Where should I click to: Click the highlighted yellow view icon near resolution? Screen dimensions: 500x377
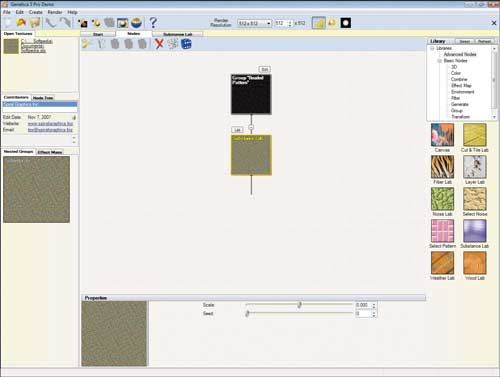[319, 23]
